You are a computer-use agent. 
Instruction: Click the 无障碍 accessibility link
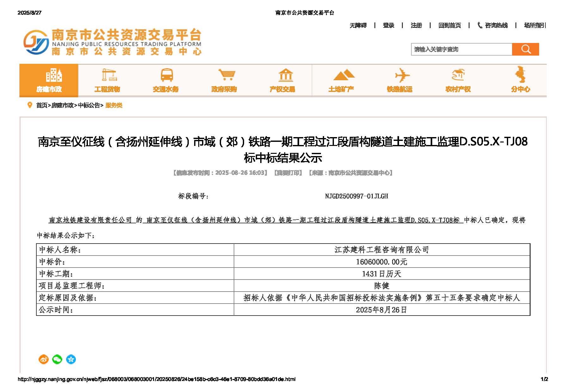click(358, 26)
